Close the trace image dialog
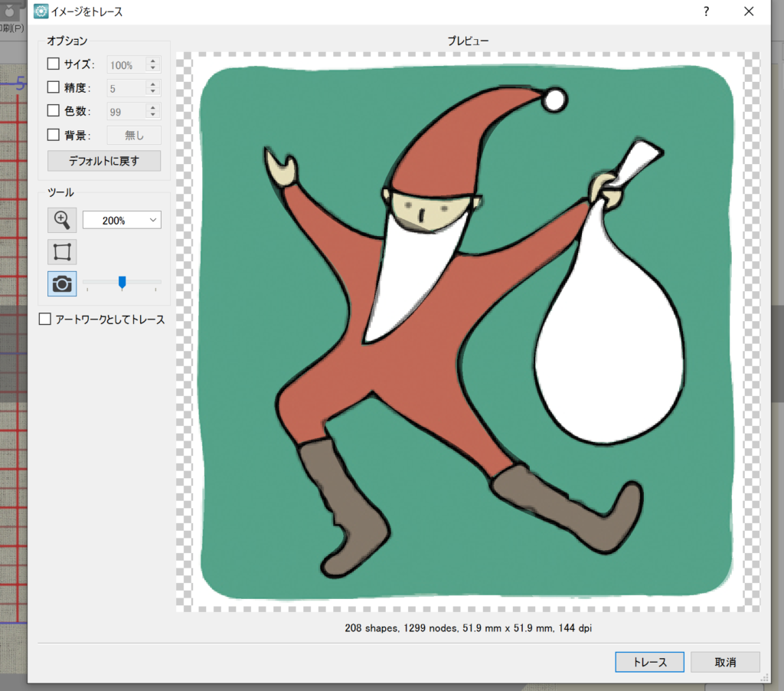The width and height of the screenshot is (784, 691). (749, 11)
